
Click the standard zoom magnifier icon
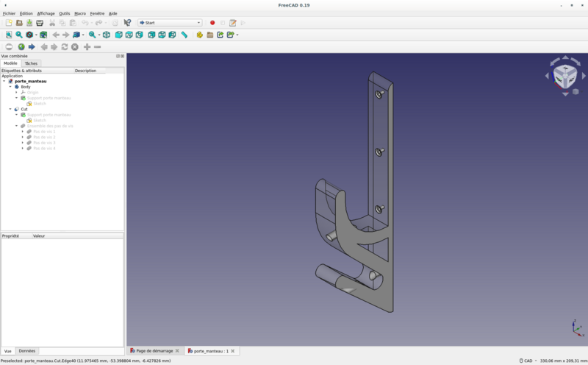click(92, 35)
